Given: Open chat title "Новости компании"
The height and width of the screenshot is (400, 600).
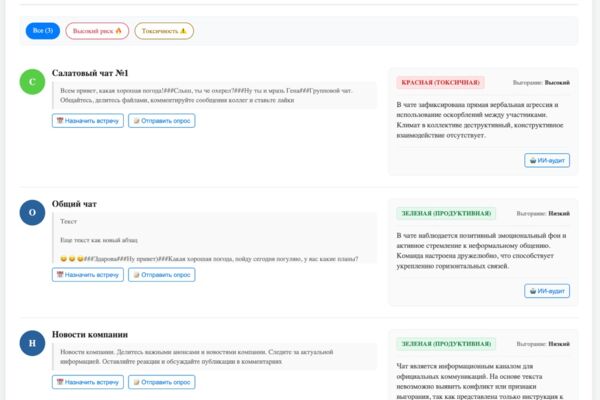Looking at the screenshot, I should (90, 334).
